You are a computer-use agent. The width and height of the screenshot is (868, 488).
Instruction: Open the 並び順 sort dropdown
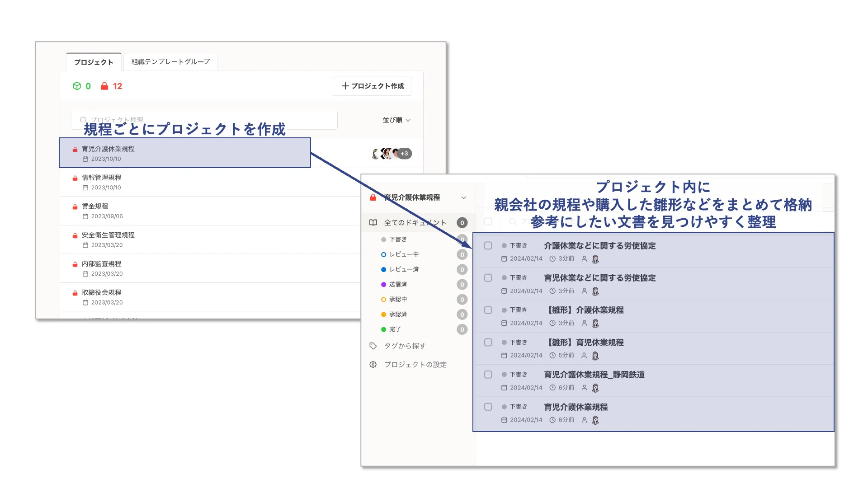pos(396,120)
